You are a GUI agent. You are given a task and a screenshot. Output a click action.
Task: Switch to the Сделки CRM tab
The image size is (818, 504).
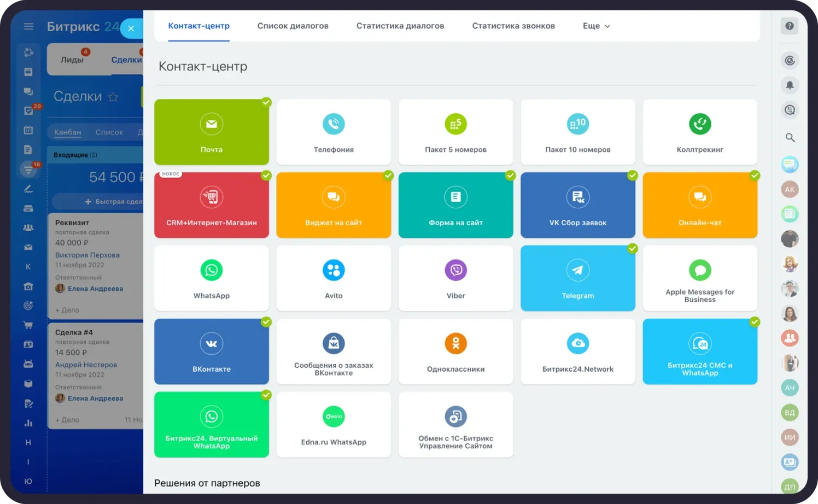click(x=126, y=60)
